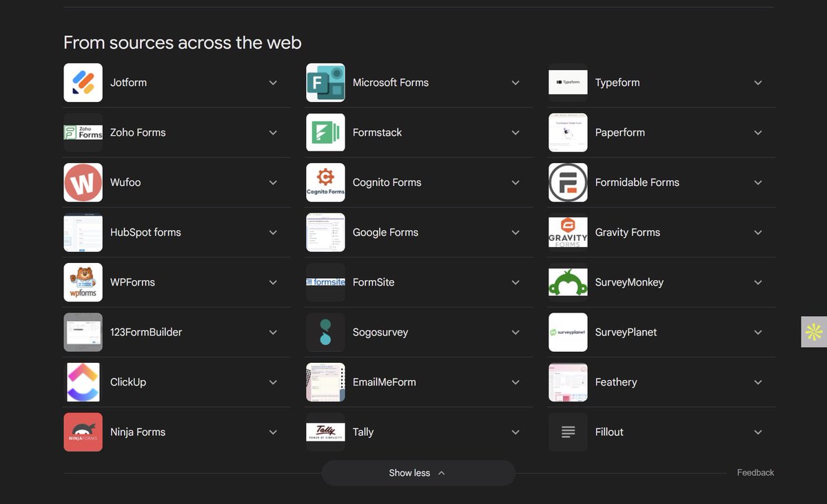
Task: Expand the Microsoft Forms entry chevron
Action: click(515, 83)
